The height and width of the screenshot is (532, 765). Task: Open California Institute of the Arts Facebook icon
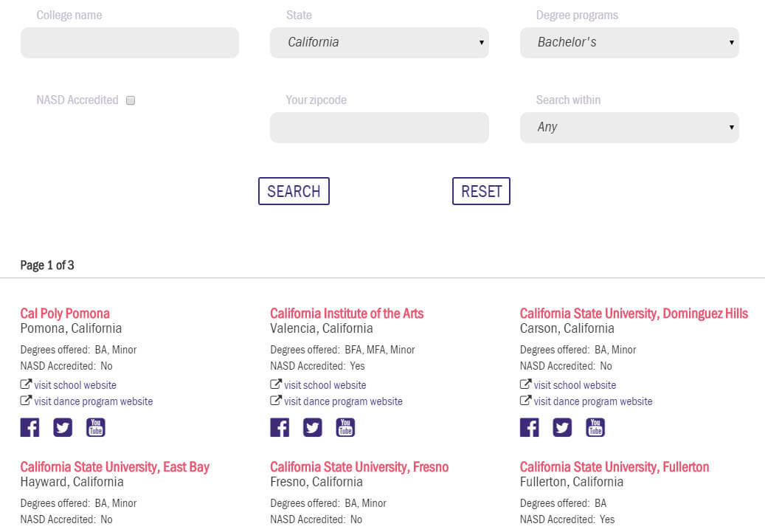(280, 427)
